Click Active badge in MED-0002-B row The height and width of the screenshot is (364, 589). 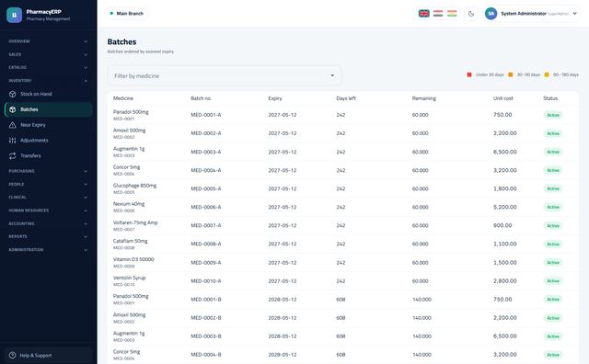coord(553,318)
